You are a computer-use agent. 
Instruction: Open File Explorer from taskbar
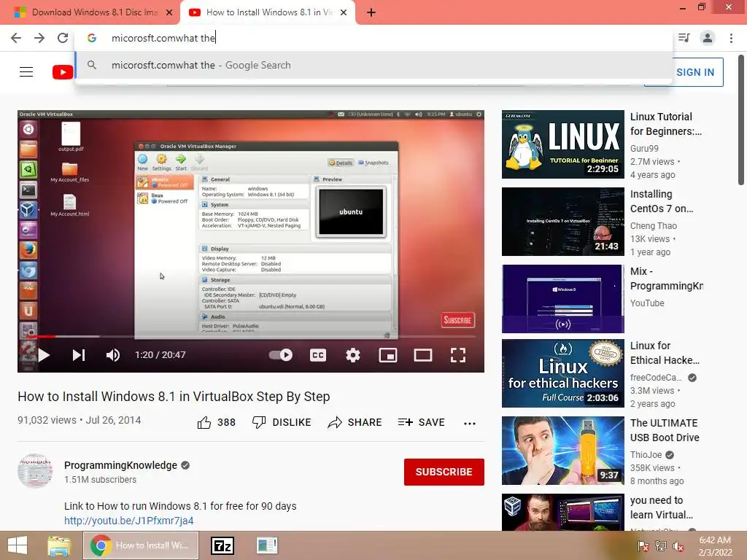[x=59, y=545]
